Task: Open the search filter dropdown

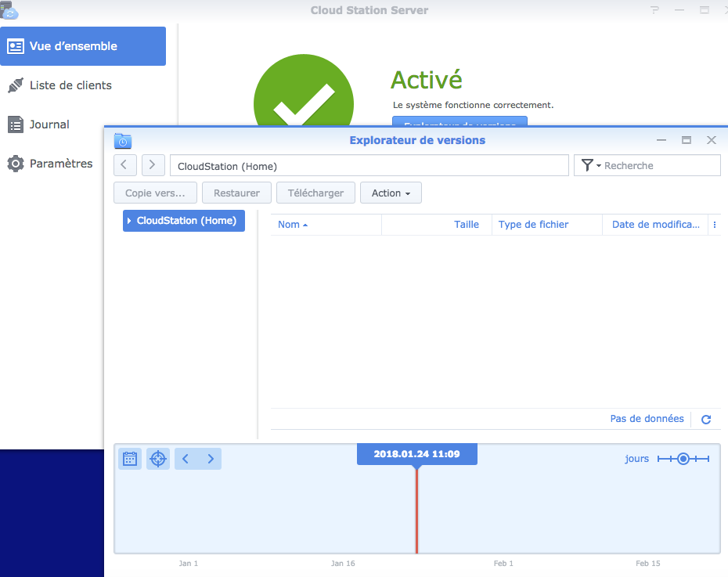Action: (591, 165)
